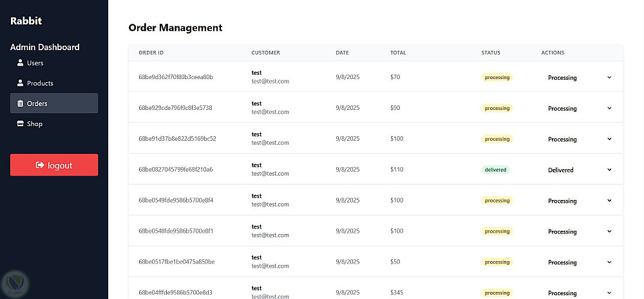Expand status dropdown for order 68be9d362f70f80b3ceea80b

click(x=579, y=78)
